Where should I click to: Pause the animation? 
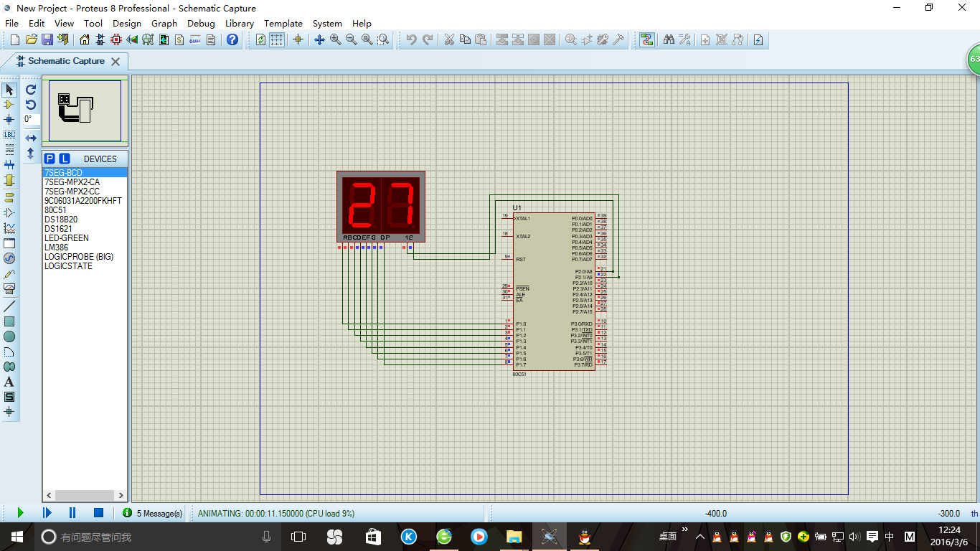coord(72,513)
